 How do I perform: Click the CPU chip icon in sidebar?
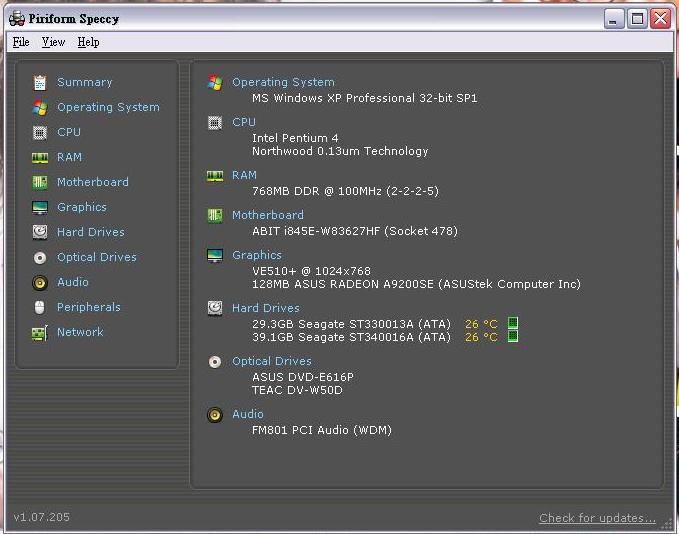pyautogui.click(x=40, y=132)
